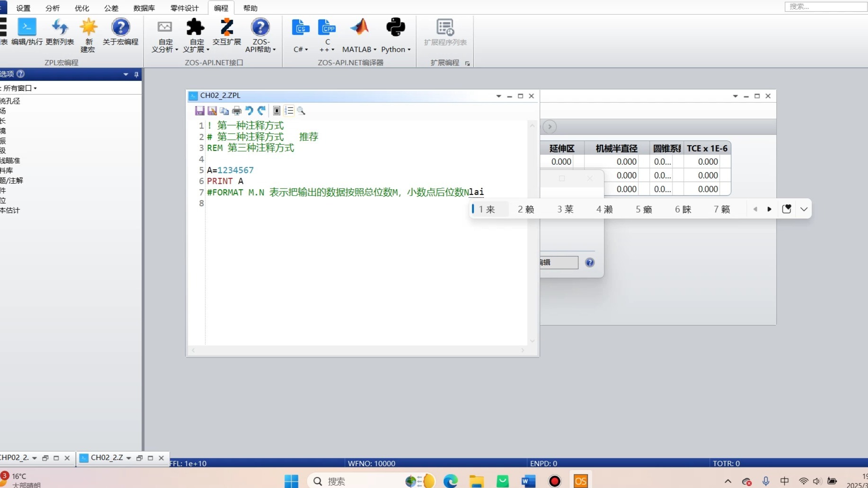This screenshot has height=488, width=868.
Task: Click help icon beside 选项 title
Action: [20, 74]
